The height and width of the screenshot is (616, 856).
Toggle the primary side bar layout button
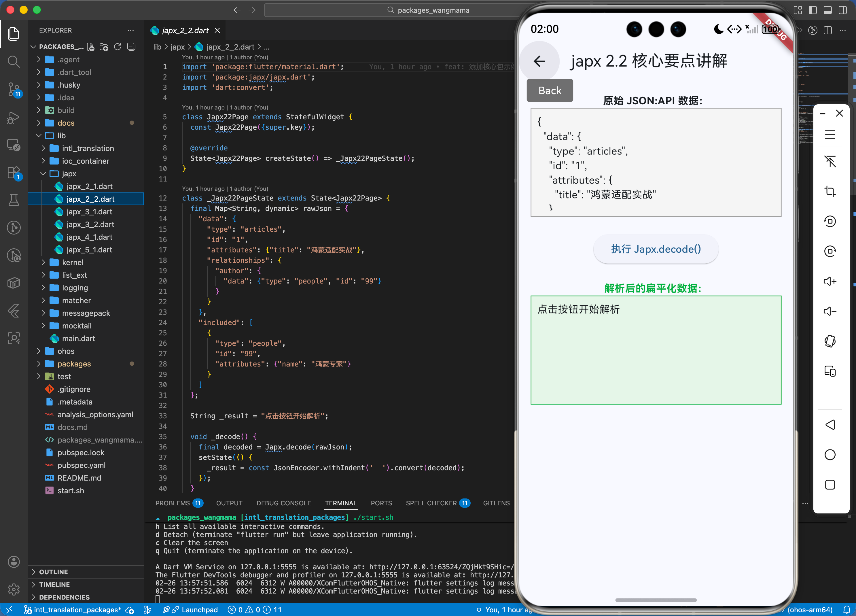point(813,10)
